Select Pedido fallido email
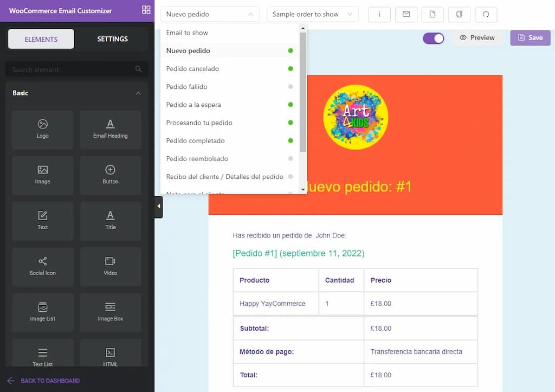Screen dimensions: 555x392 230,87
